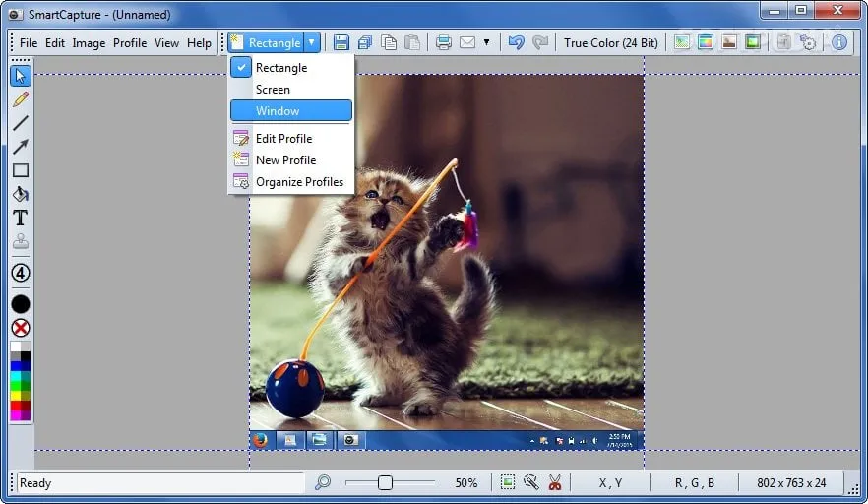Viewport: 868px width, 504px height.
Task: Pick the red color in the palette
Action: [x=16, y=406]
